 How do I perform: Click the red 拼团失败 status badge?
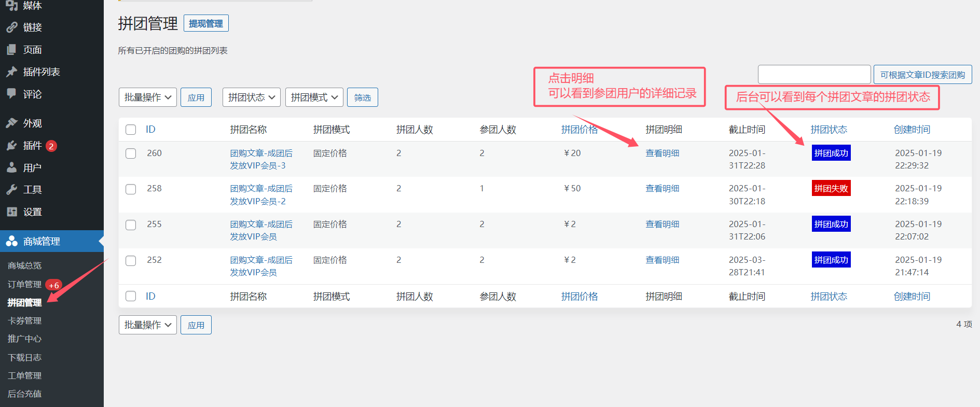pos(831,188)
